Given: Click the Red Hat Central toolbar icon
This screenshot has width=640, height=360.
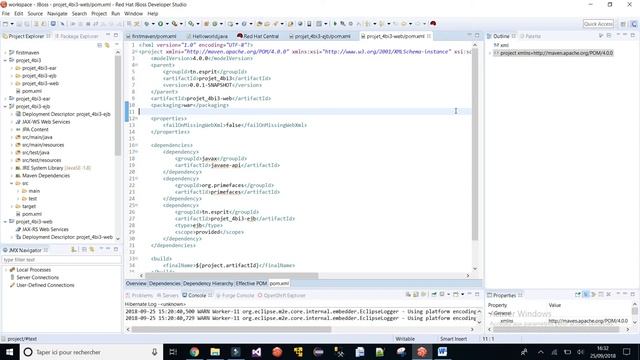Looking at the screenshot, I should point(433,24).
